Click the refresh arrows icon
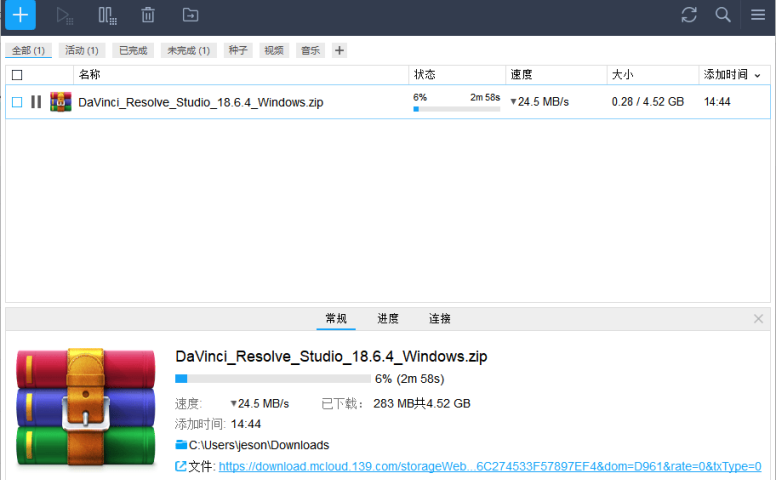 click(x=689, y=15)
